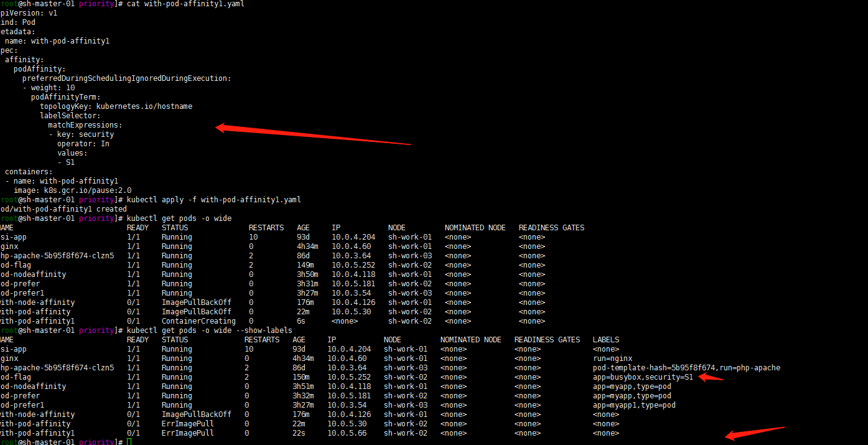The image size is (868, 445).
Task: Select the 'preferredDuringSchedulingIgnoredDuringExecution:' line
Action: (x=127, y=78)
